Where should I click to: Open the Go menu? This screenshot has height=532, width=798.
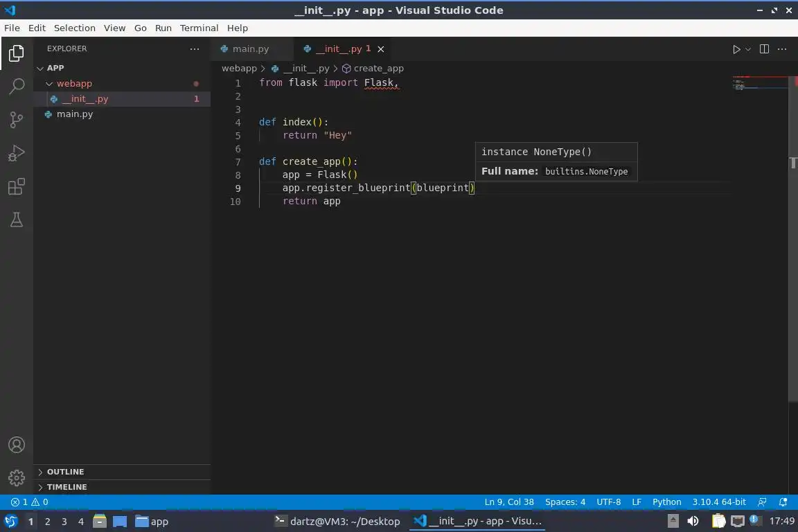(x=140, y=28)
